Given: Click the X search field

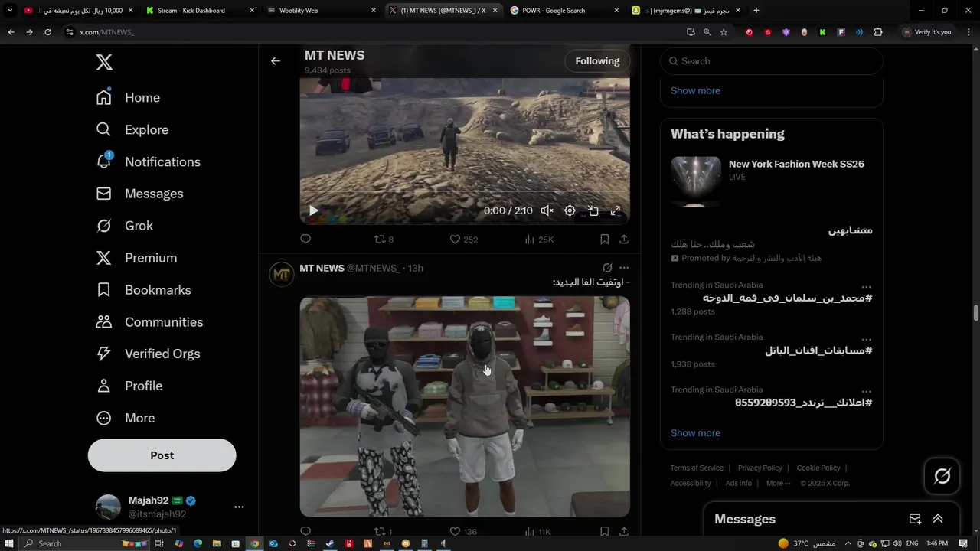Looking at the screenshot, I should pos(772,61).
